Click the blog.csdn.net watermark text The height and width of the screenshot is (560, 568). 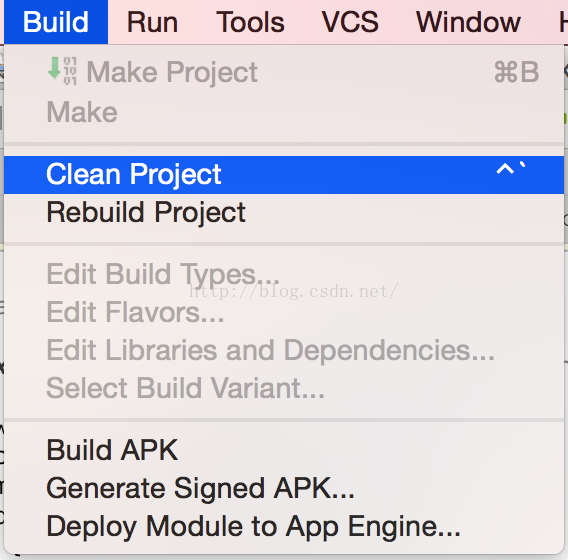(x=293, y=291)
